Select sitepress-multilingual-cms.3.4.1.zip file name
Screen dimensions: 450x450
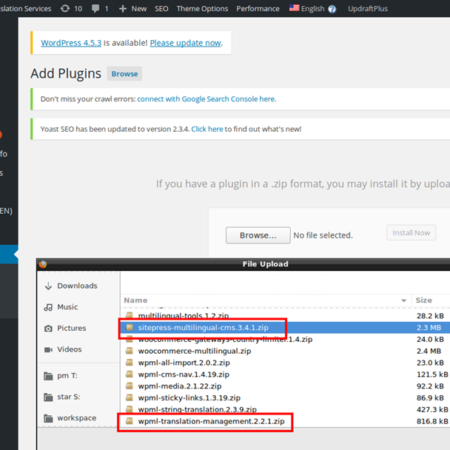[x=203, y=328]
